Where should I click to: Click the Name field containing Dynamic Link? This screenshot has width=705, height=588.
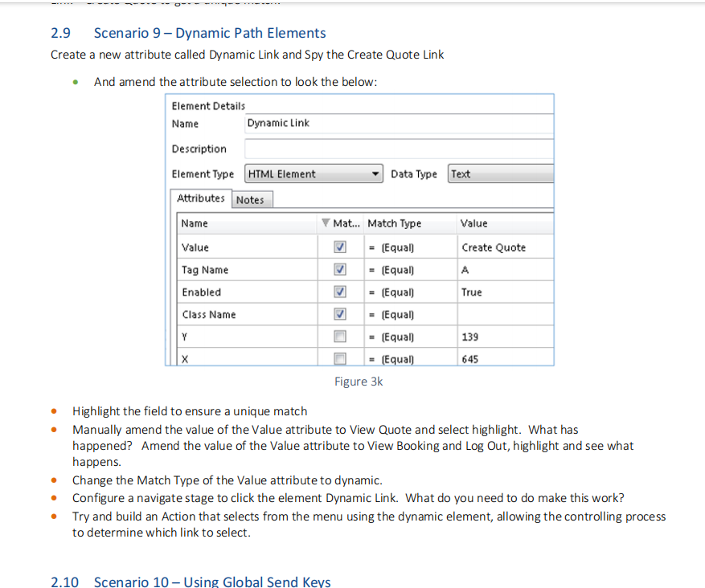pos(399,124)
